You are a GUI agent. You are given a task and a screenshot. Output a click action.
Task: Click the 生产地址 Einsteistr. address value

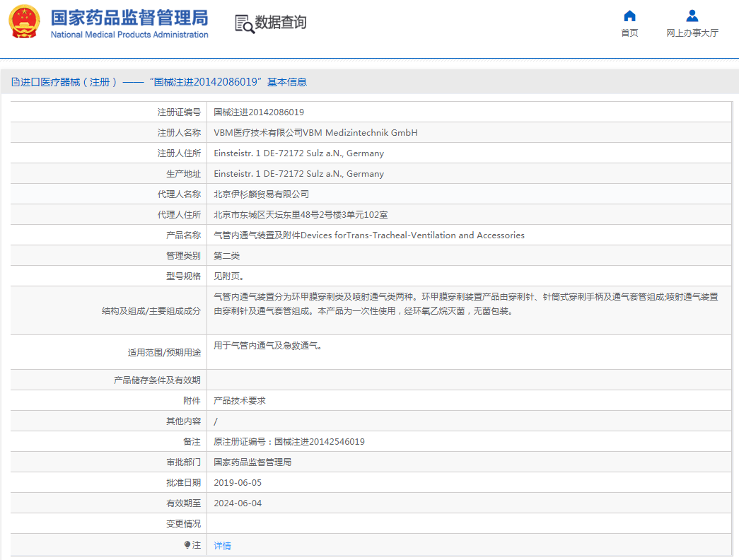coord(299,173)
